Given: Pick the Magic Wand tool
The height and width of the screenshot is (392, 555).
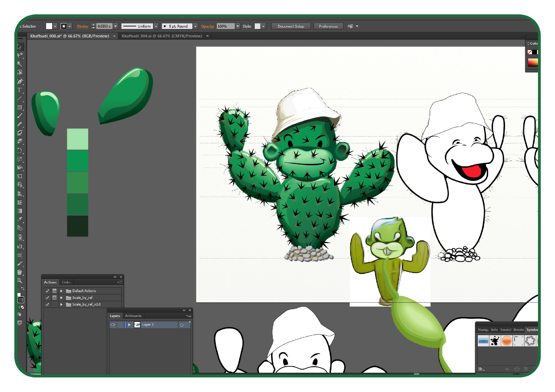Looking at the screenshot, I should (20, 64).
